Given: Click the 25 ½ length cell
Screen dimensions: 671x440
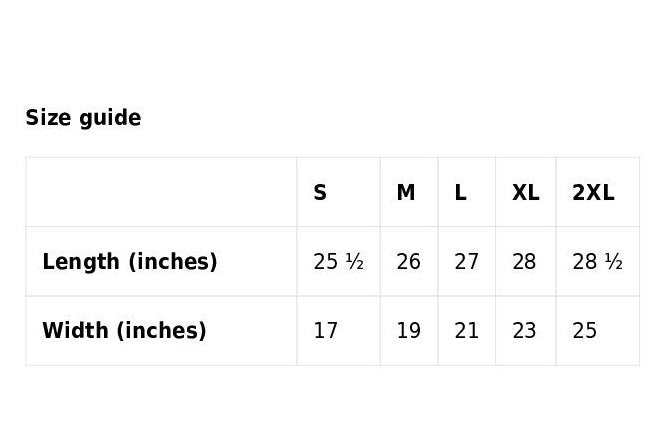Looking at the screenshot, I should click(338, 262).
